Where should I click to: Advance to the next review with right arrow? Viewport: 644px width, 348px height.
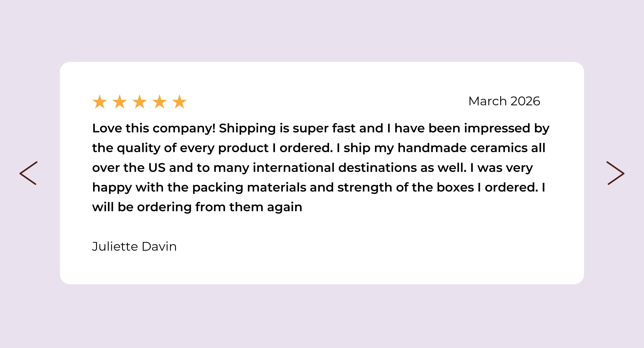[x=615, y=173]
